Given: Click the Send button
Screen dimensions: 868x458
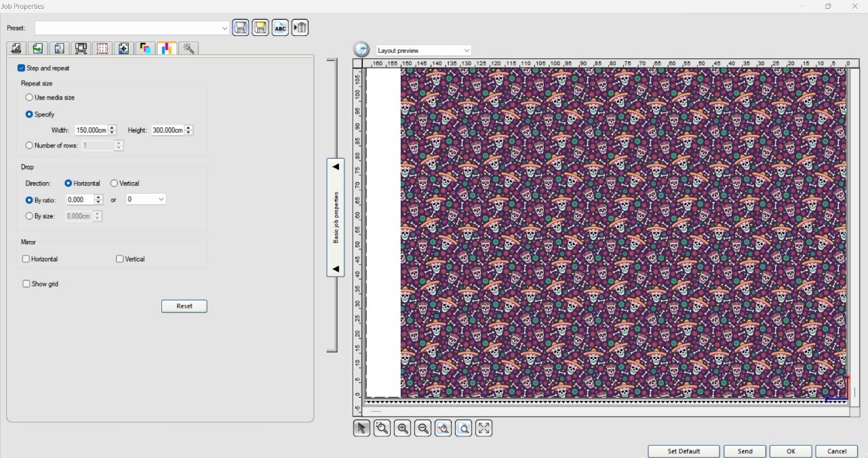Looking at the screenshot, I should tap(745, 451).
